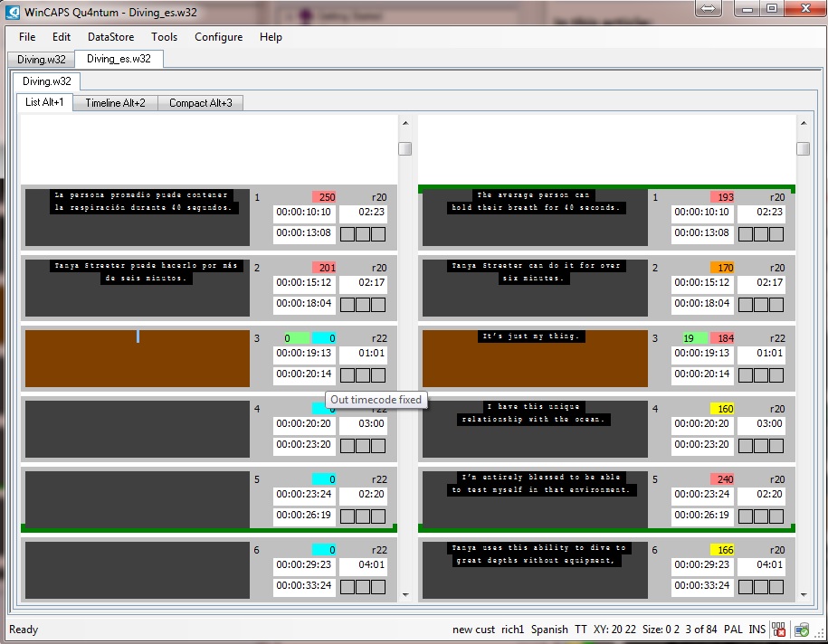Click the orange 170 reading-rate badge

click(722, 268)
